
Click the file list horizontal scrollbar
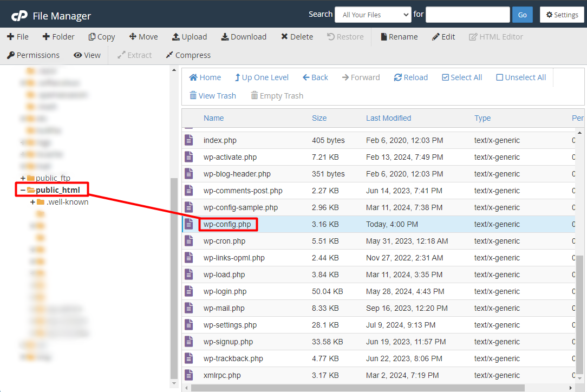[357, 388]
